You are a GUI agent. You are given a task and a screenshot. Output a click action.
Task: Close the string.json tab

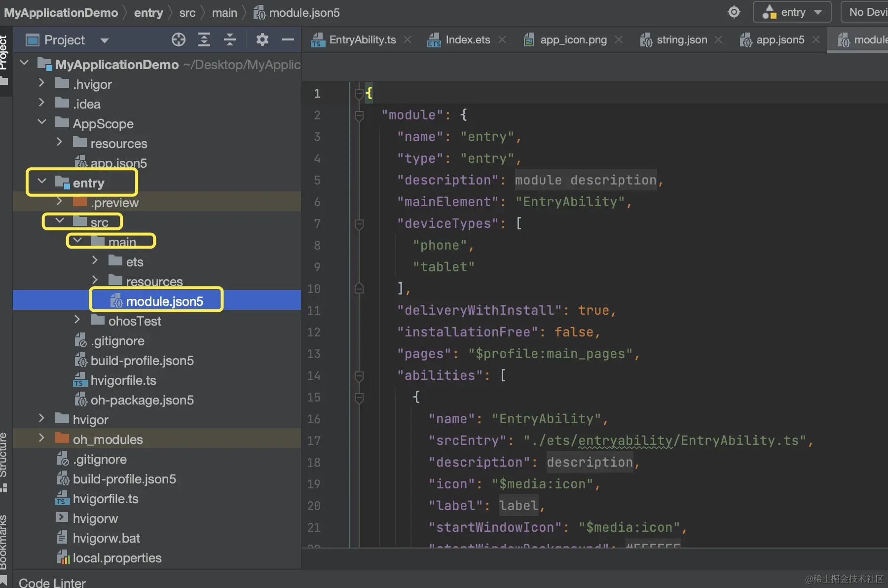tap(718, 39)
